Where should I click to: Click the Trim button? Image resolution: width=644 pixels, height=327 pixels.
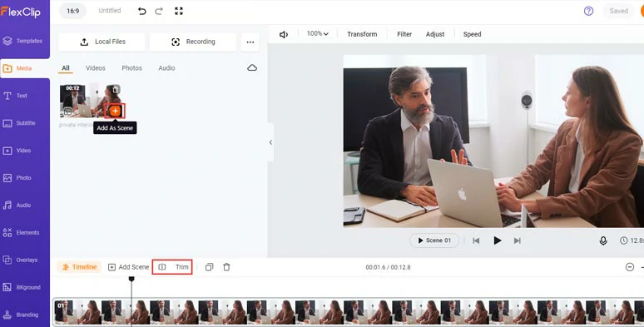click(182, 267)
